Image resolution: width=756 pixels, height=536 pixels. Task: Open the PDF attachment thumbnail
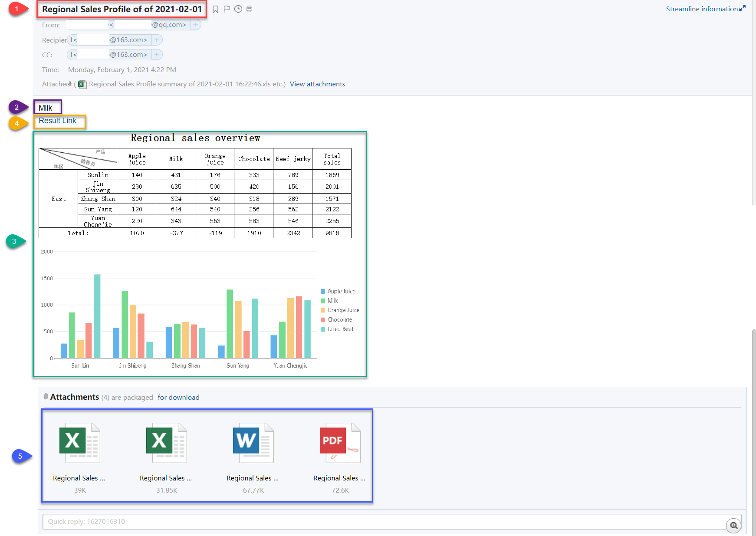pos(340,443)
